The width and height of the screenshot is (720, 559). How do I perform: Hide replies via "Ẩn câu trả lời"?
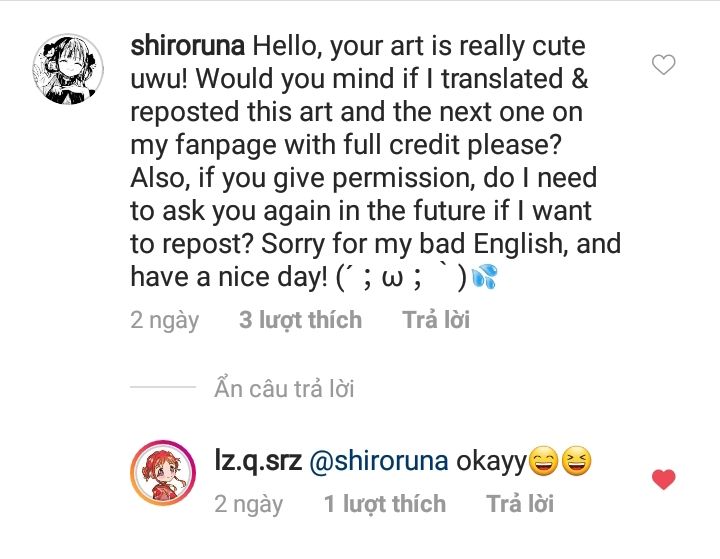[x=284, y=389]
